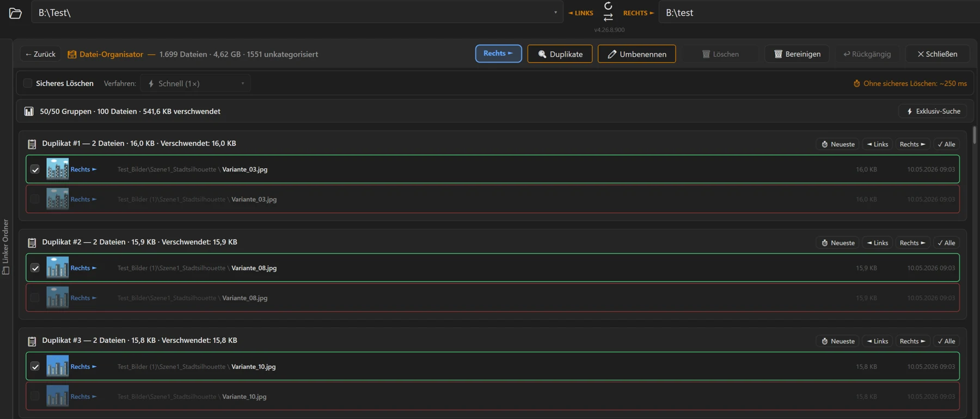Open thumbnail of Test_Bilder (1) Variante_03.jpg
Image resolution: width=980 pixels, height=419 pixels.
57,199
